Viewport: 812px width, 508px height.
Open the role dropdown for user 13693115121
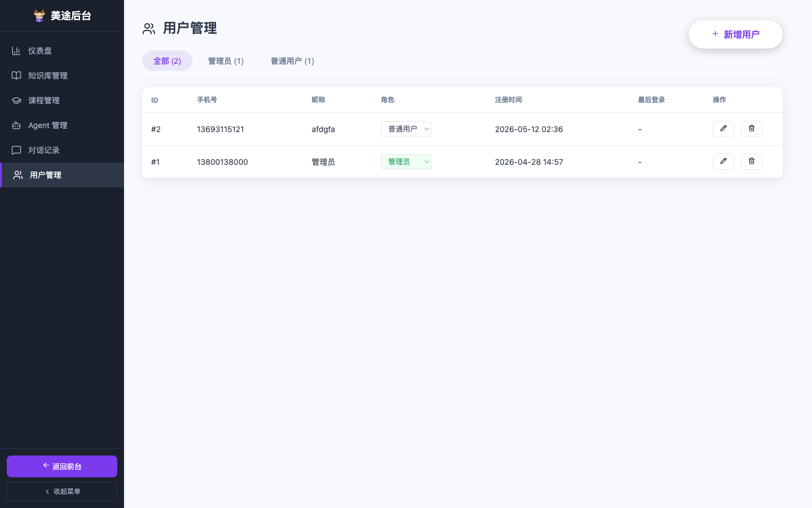click(406, 129)
